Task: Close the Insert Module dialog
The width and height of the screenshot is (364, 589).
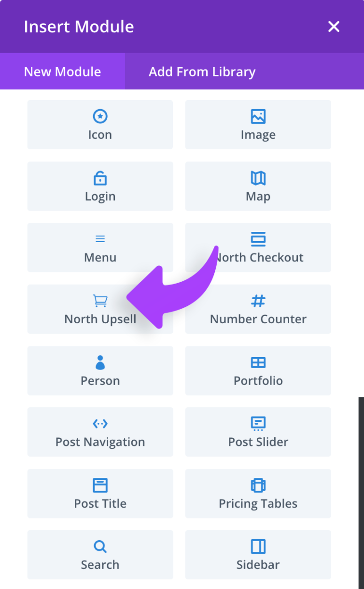Action: 334,27
